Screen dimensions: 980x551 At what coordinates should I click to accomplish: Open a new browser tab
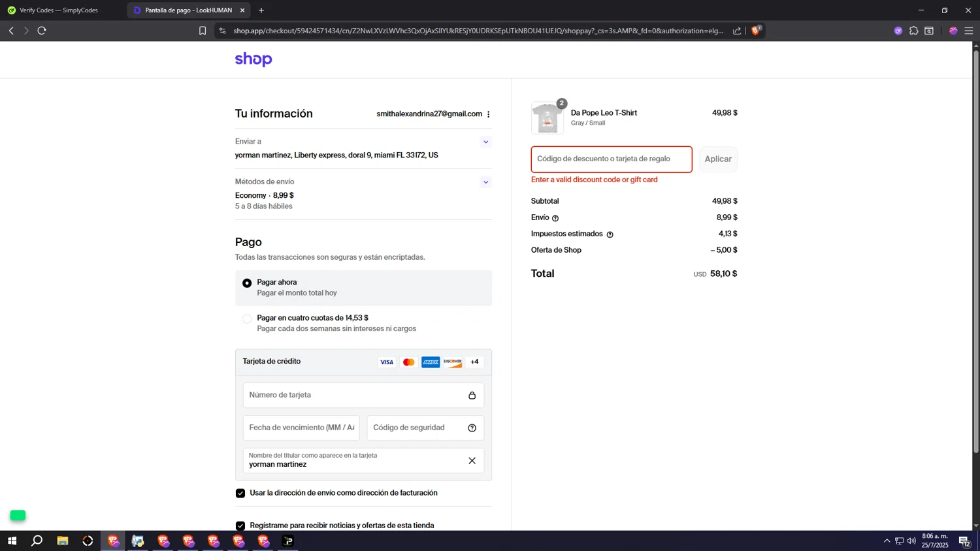[261, 10]
